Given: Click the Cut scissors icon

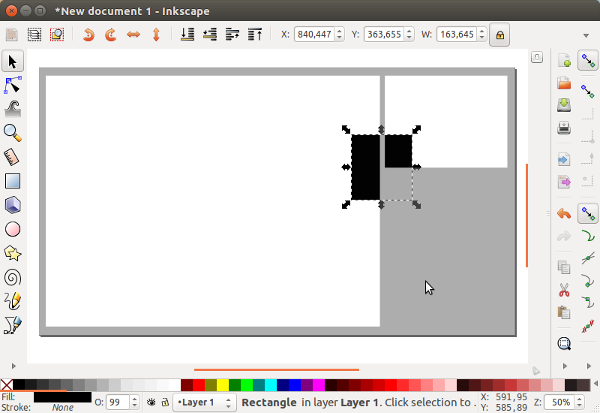Looking at the screenshot, I should [563, 290].
